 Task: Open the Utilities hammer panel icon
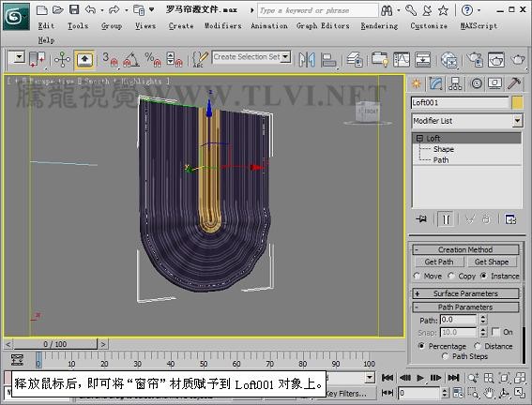(x=514, y=83)
